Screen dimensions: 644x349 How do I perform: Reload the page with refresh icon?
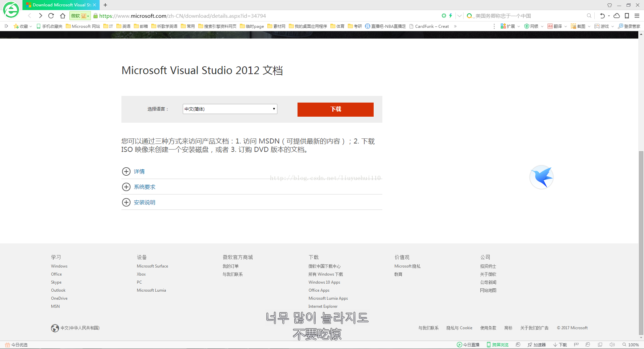pyautogui.click(x=51, y=16)
